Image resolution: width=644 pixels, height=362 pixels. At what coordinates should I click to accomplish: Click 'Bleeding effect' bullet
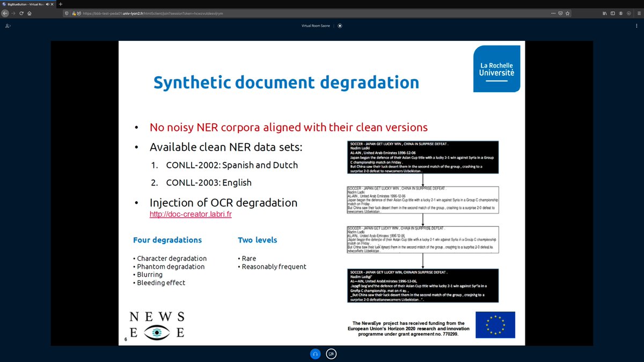159,283
